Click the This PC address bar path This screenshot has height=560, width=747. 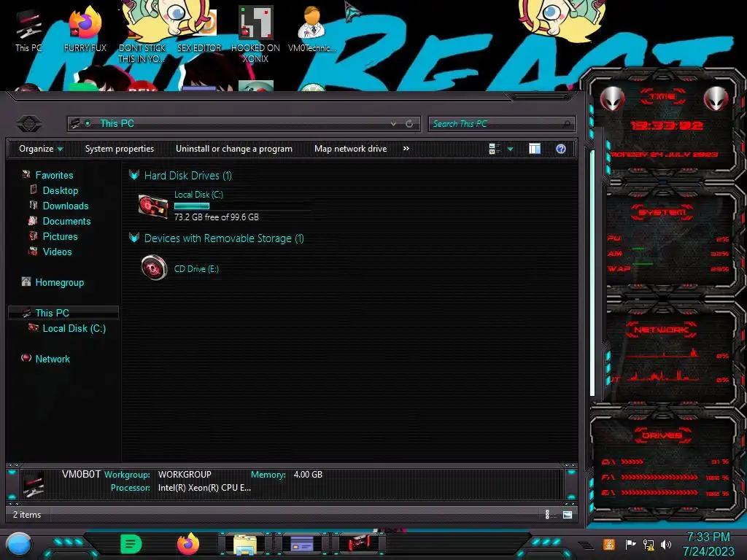[117, 123]
